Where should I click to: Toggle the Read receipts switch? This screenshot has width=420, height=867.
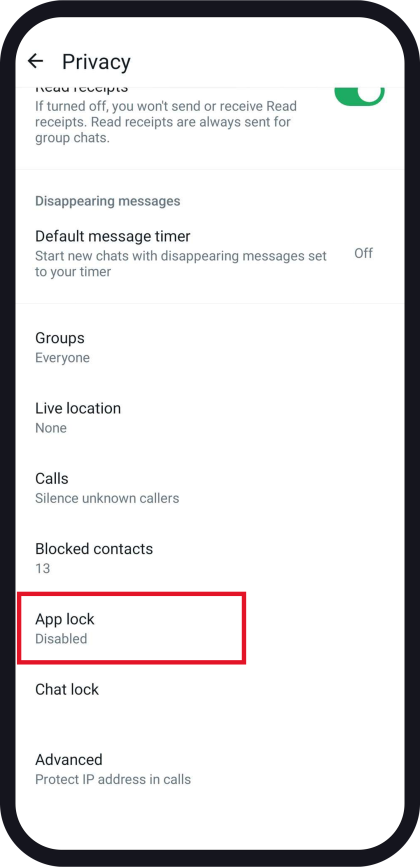coord(359,96)
